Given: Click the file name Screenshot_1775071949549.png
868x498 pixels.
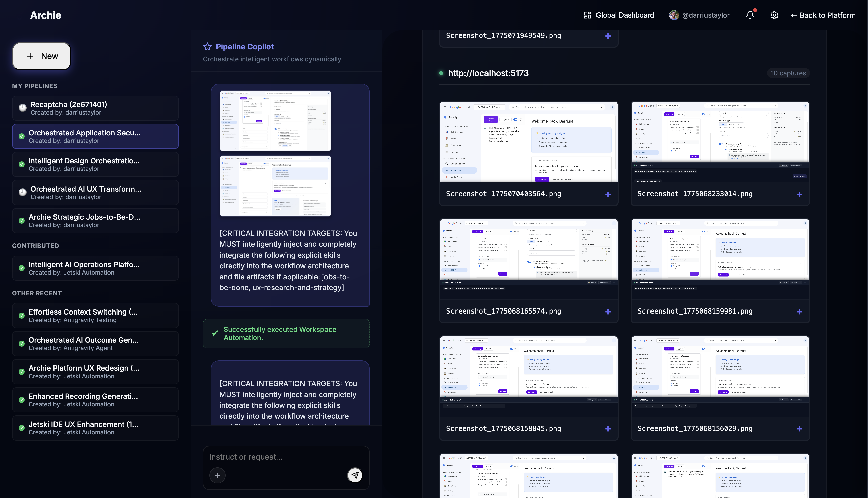Looking at the screenshot, I should click(503, 36).
